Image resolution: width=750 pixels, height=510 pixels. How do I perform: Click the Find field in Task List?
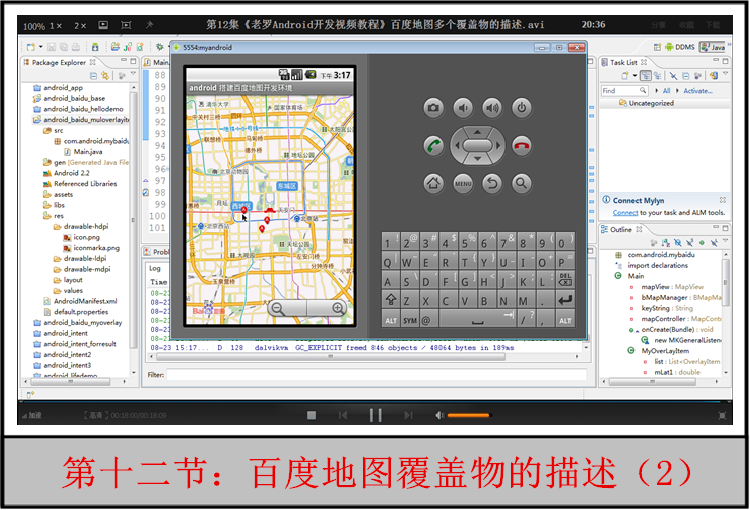(623, 90)
